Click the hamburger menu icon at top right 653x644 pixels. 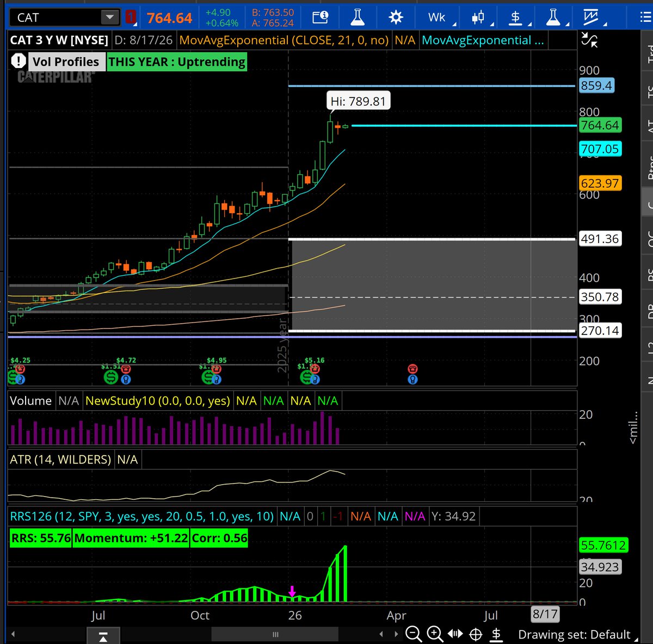646,17
